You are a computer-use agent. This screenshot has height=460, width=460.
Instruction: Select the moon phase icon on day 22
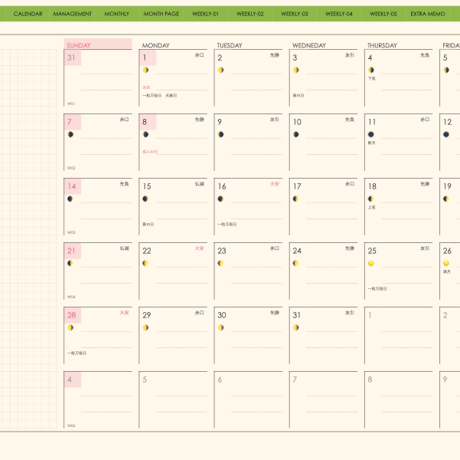click(x=145, y=263)
